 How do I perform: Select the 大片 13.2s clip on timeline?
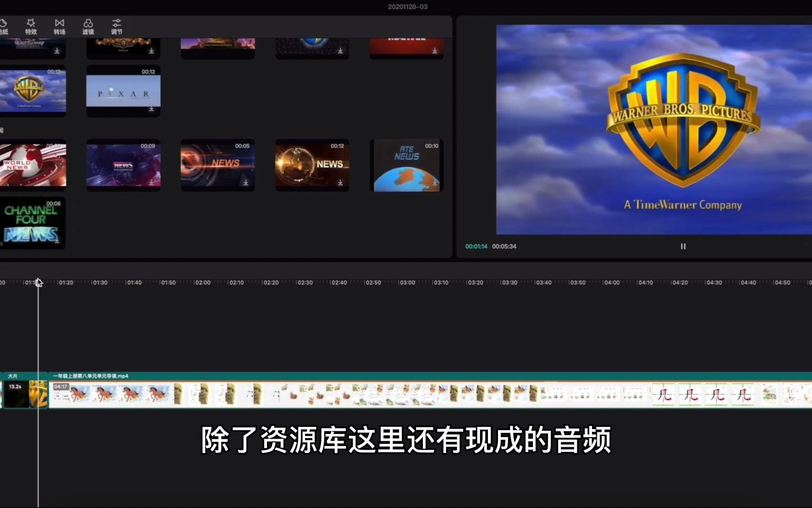tap(25, 391)
